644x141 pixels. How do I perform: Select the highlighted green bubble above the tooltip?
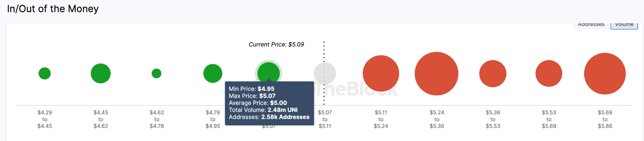(269, 72)
